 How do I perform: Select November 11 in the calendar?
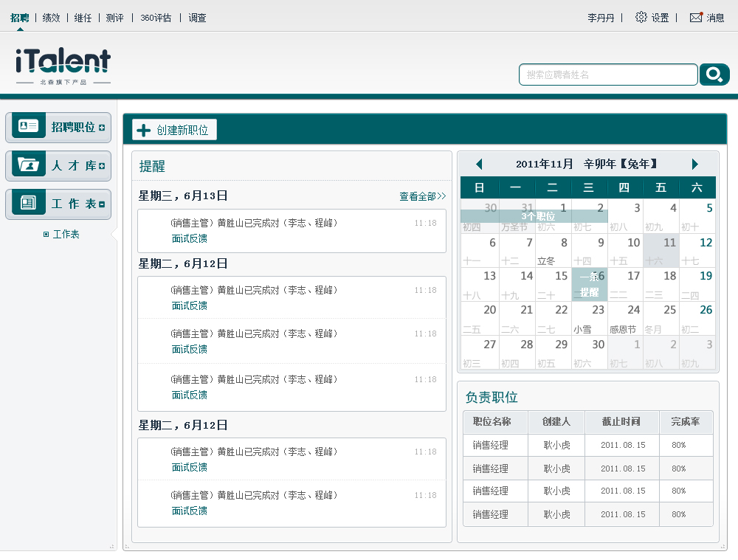point(661,251)
